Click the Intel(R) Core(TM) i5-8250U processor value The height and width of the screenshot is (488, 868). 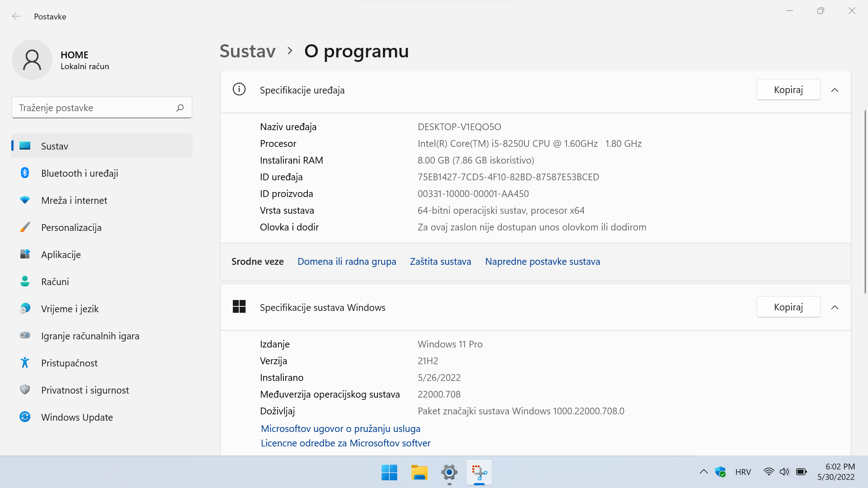click(x=529, y=143)
